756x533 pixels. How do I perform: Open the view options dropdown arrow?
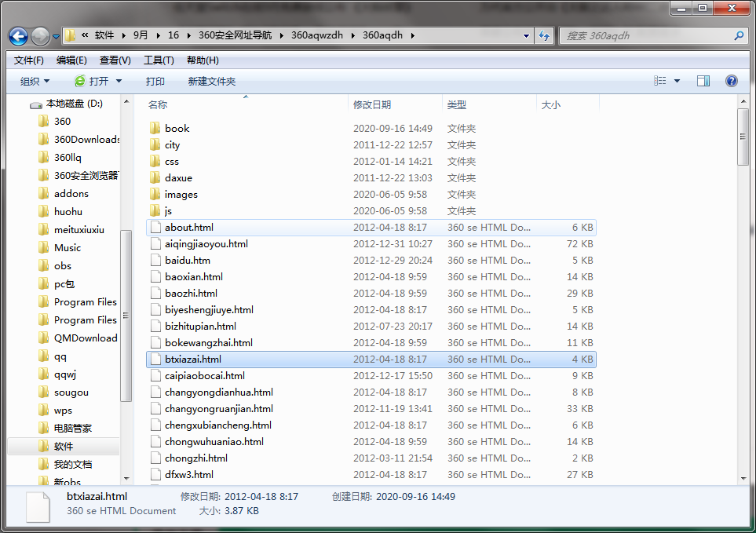click(x=677, y=81)
